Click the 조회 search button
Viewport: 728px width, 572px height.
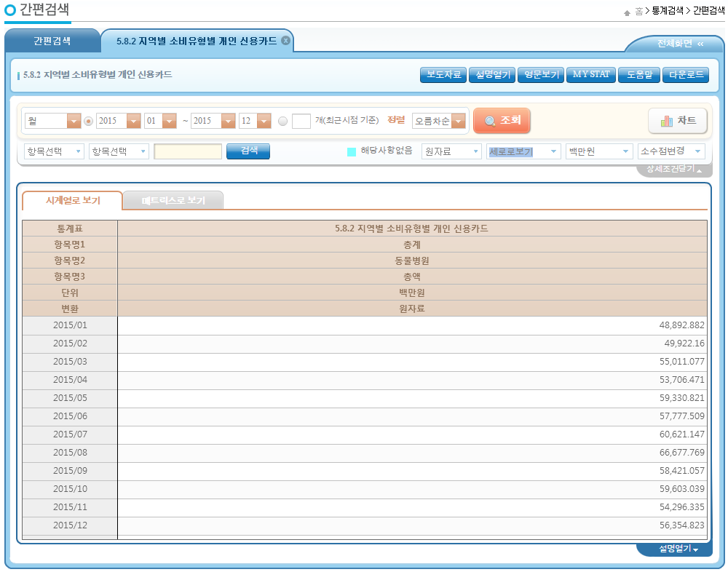point(502,121)
